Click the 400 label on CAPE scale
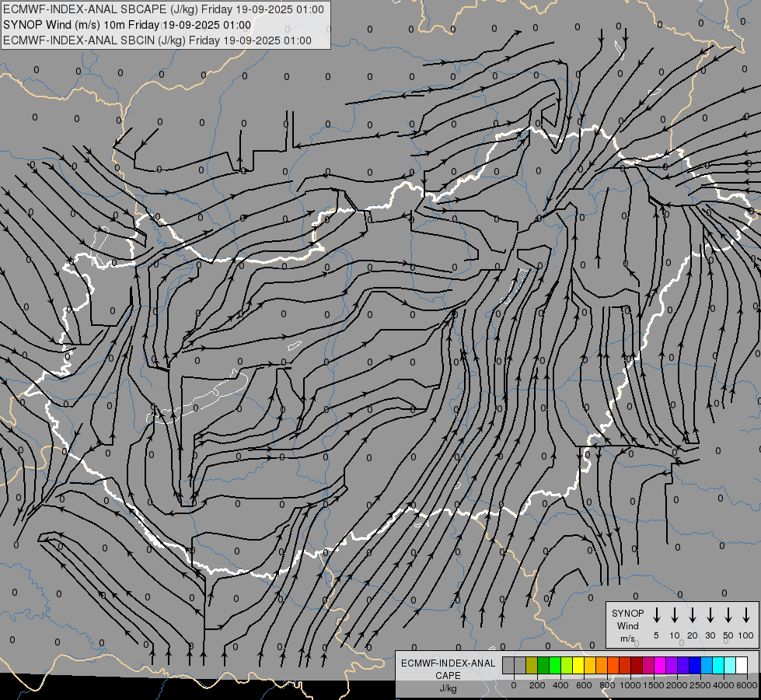Screen dimensions: 761x700 click(560, 685)
